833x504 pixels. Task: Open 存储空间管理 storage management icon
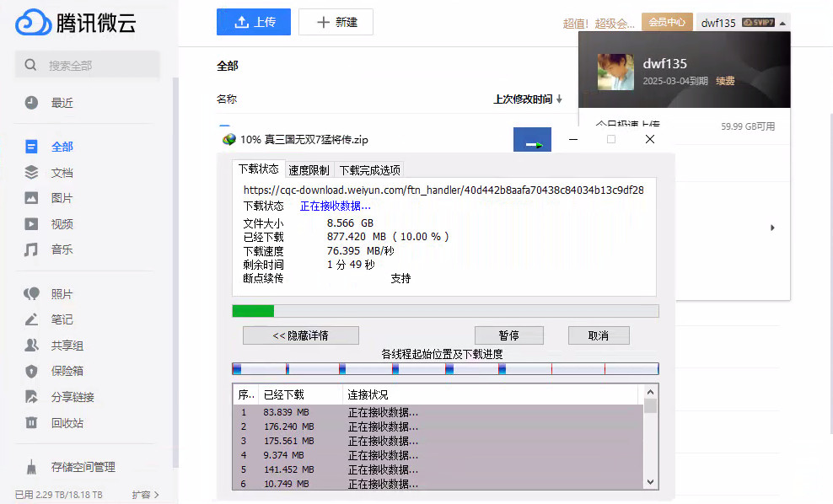click(31, 467)
